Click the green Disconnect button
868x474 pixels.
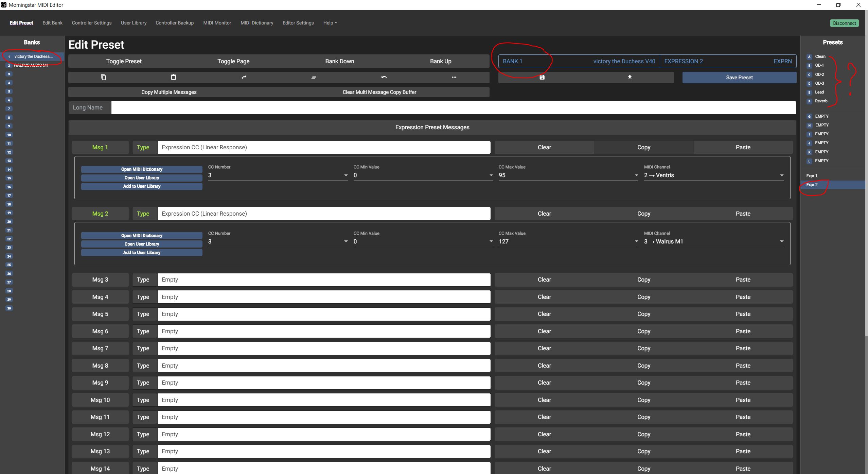[844, 23]
